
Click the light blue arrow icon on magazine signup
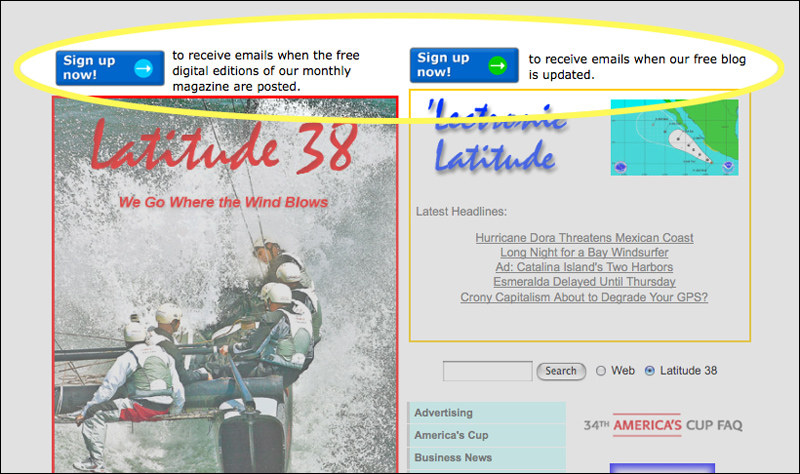tap(143, 68)
